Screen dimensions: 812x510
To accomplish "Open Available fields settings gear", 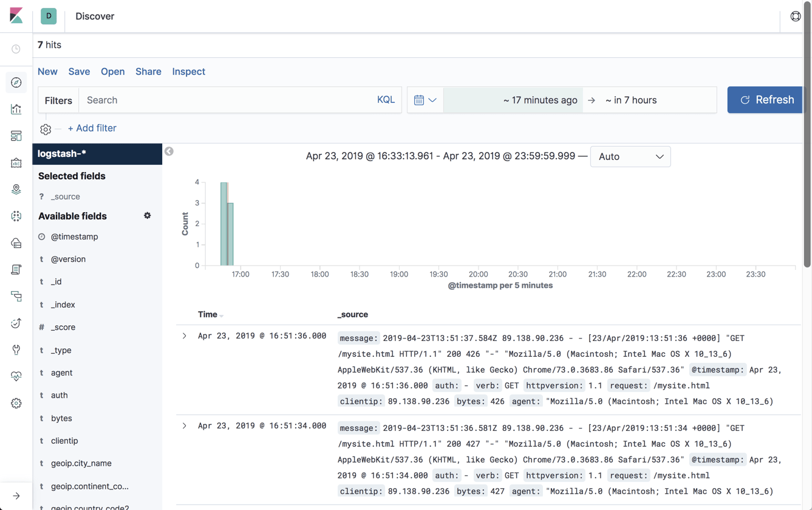I will tap(148, 216).
